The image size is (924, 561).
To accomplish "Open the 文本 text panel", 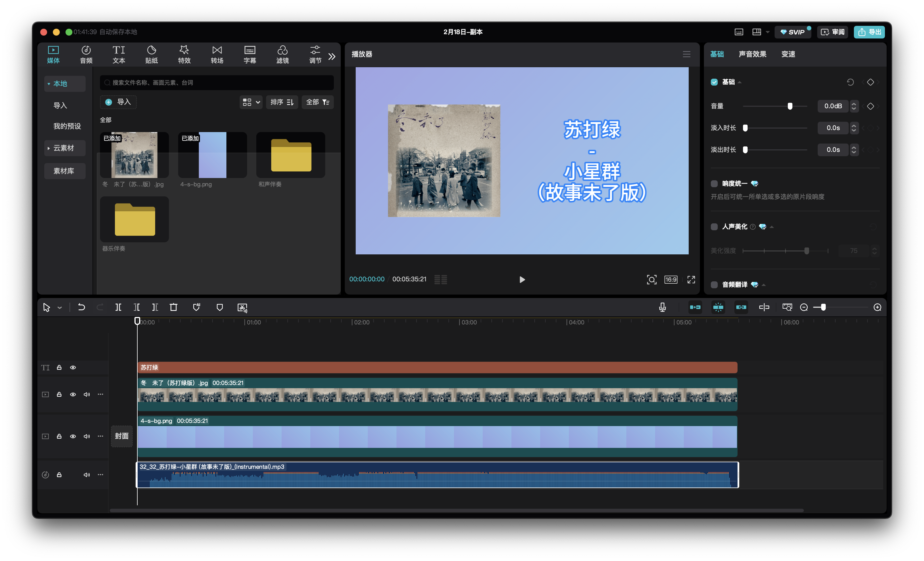I will (x=118, y=54).
